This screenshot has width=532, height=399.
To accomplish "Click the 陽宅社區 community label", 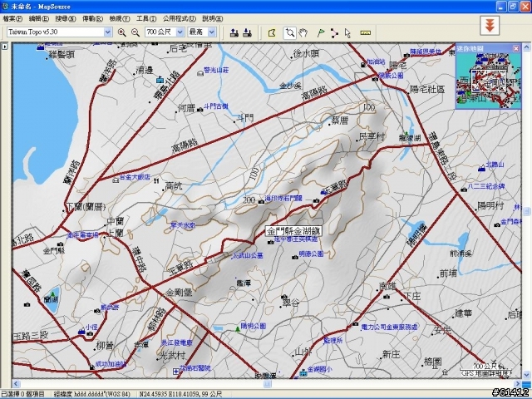I will (x=427, y=90).
